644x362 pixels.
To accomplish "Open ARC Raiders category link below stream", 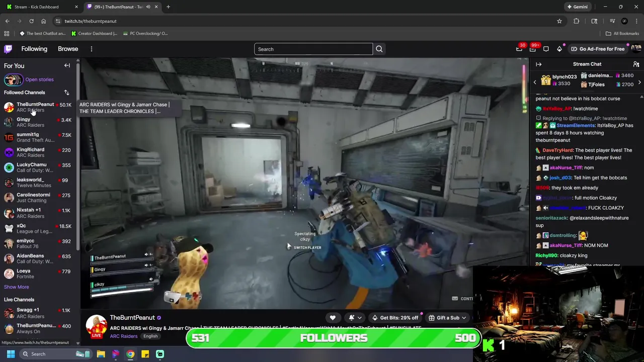I will pyautogui.click(x=123, y=336).
